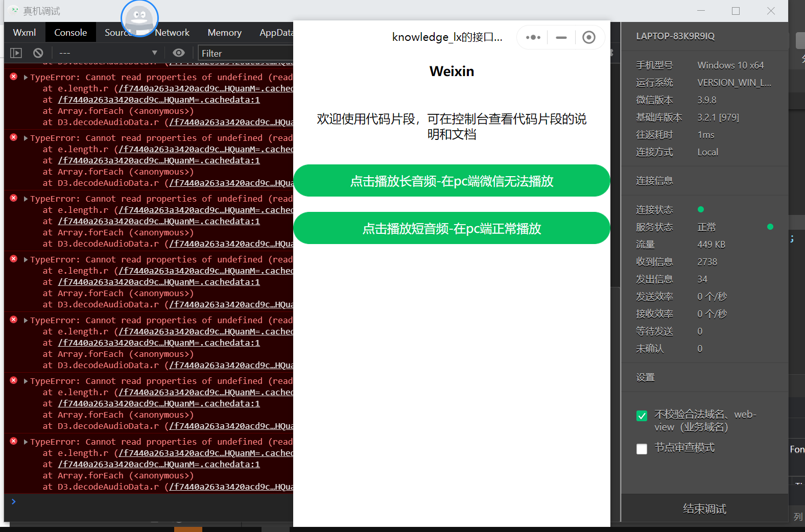805x532 pixels.
Task: Focus the console Filter input field
Action: (x=246, y=53)
